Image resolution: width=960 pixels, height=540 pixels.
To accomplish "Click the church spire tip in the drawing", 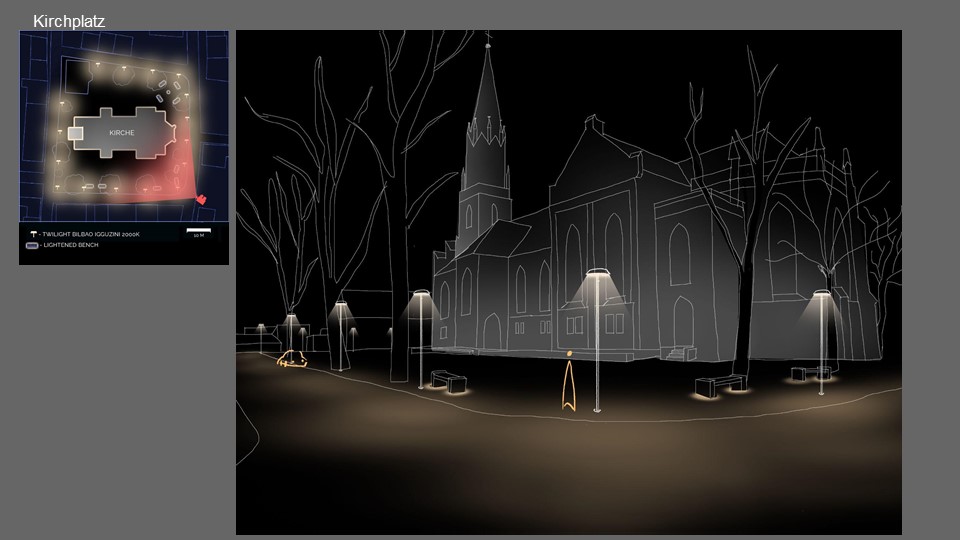I will [x=488, y=42].
